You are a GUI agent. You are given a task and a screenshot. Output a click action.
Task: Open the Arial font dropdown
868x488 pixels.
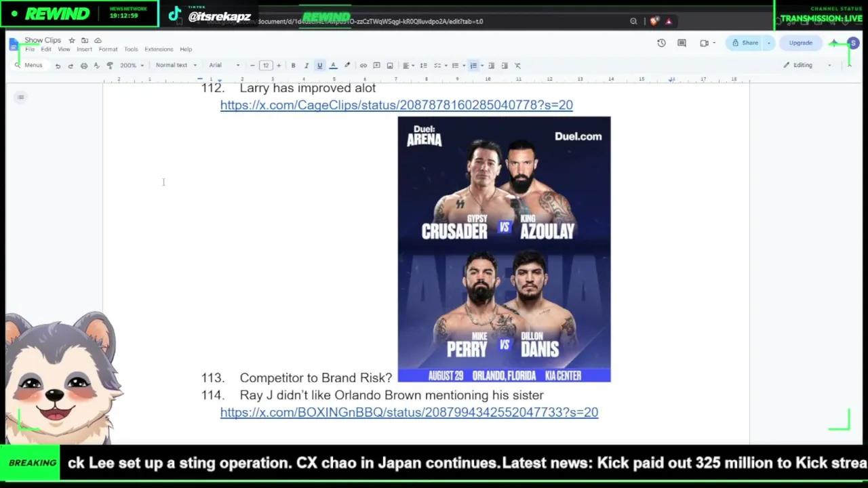(224, 66)
